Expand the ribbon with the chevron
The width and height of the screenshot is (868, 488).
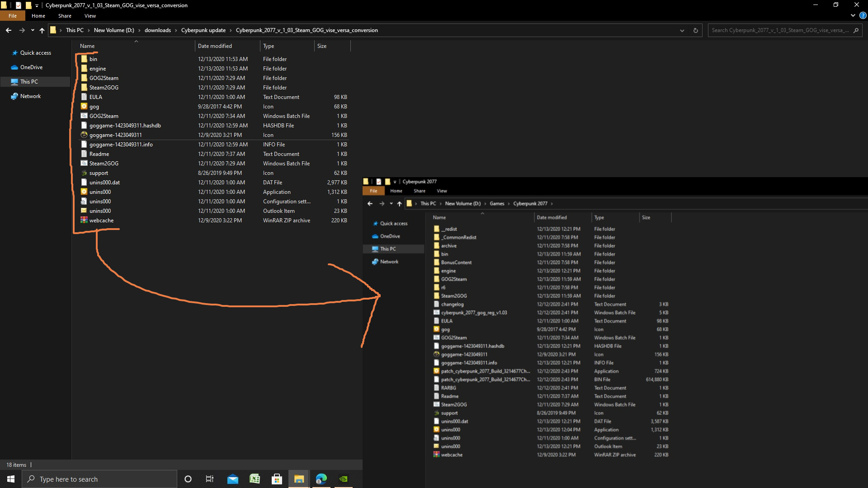tap(853, 15)
